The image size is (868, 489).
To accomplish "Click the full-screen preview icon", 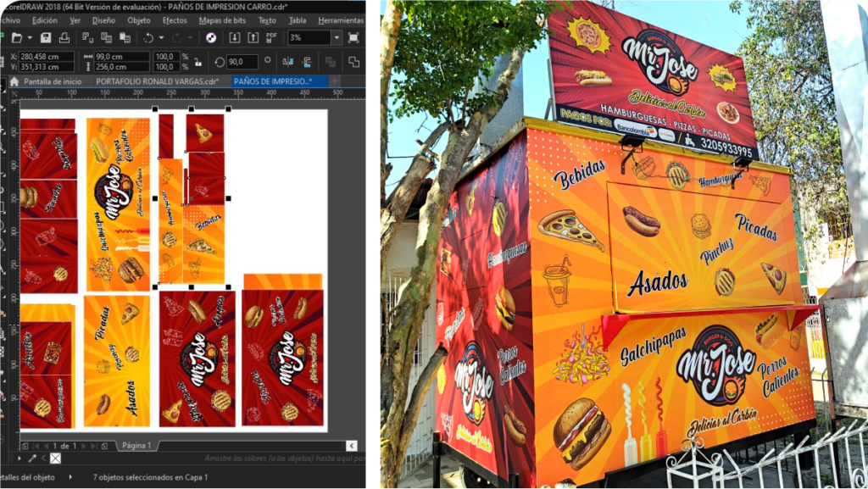I will [353, 38].
